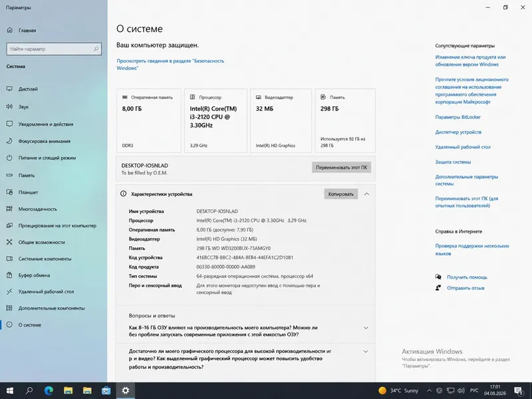Click the search magnifier in Найти параметр box
The height and width of the screenshot is (399, 532).
(x=96, y=49)
